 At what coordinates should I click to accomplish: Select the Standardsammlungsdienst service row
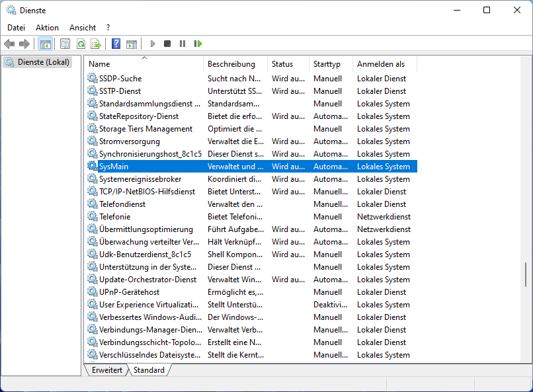pyautogui.click(x=251, y=104)
